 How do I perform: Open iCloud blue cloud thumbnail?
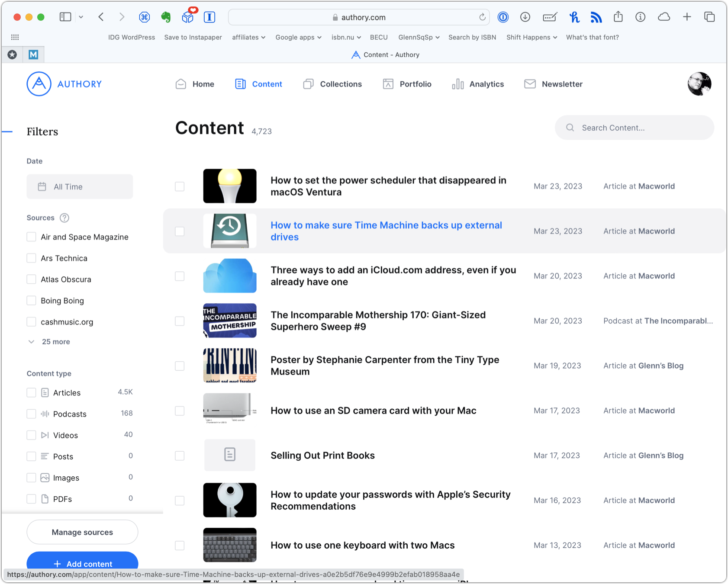tap(230, 276)
